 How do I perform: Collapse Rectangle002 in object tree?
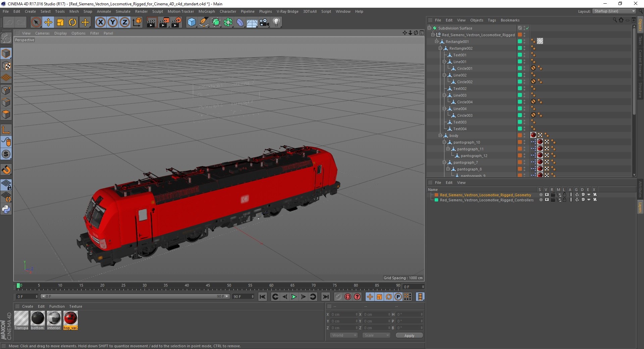pyautogui.click(x=440, y=48)
